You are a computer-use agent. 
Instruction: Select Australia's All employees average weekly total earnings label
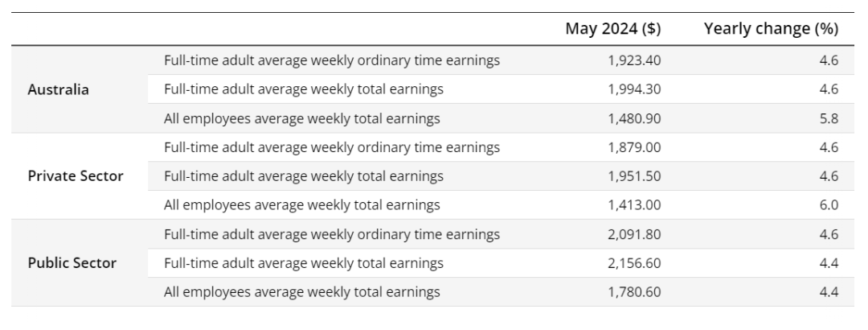point(301,118)
